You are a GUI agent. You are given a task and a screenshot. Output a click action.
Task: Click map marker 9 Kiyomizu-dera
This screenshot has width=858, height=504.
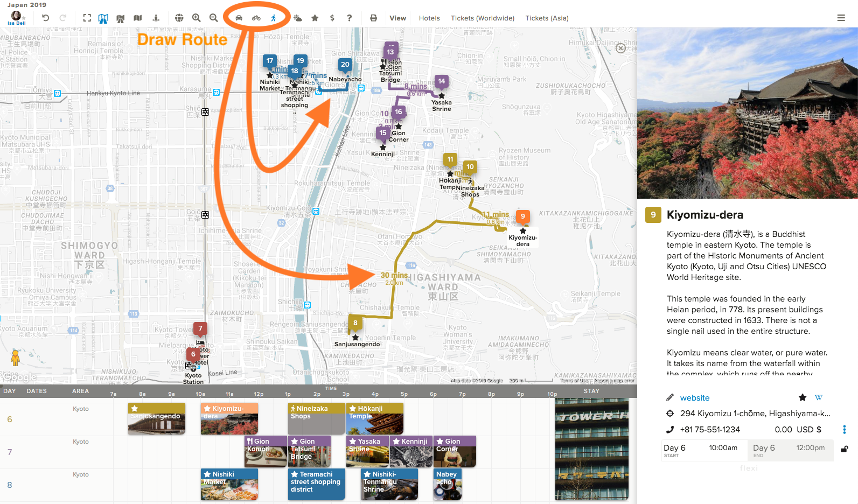click(522, 217)
